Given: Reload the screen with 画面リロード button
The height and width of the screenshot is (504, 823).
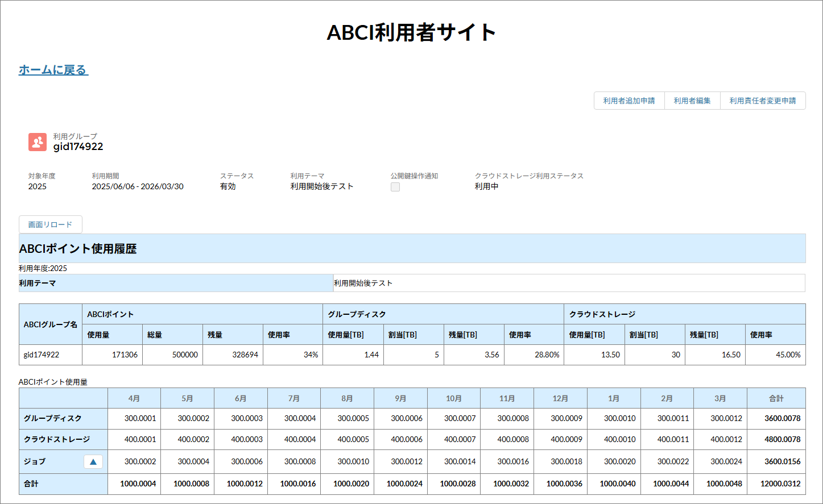Looking at the screenshot, I should [51, 224].
